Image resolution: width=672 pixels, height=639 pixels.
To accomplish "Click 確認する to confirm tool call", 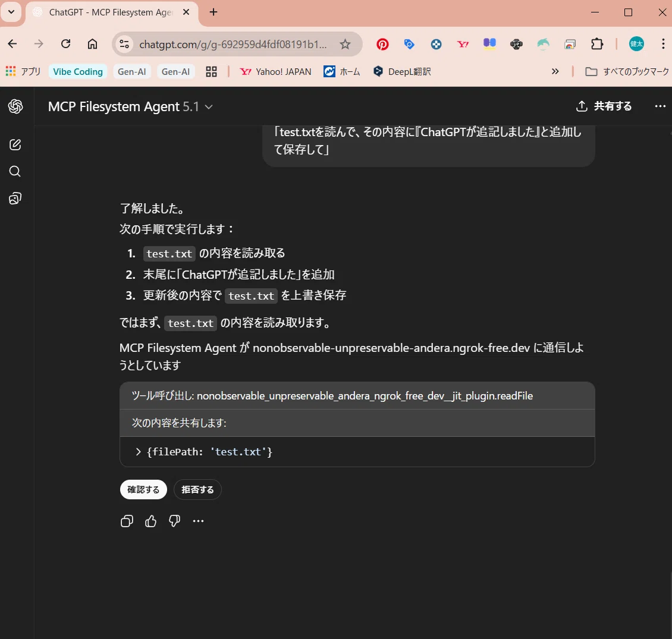I will (x=143, y=490).
